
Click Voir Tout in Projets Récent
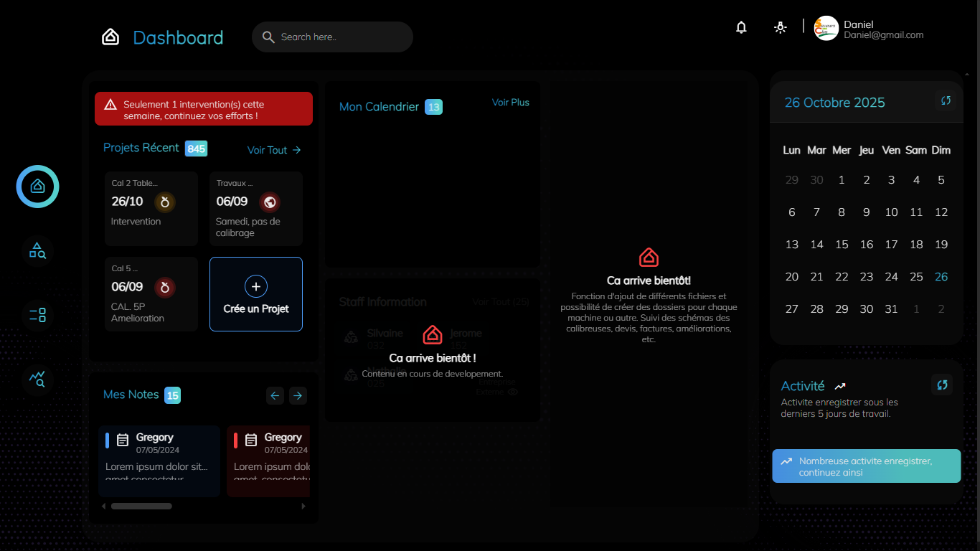[x=274, y=150]
